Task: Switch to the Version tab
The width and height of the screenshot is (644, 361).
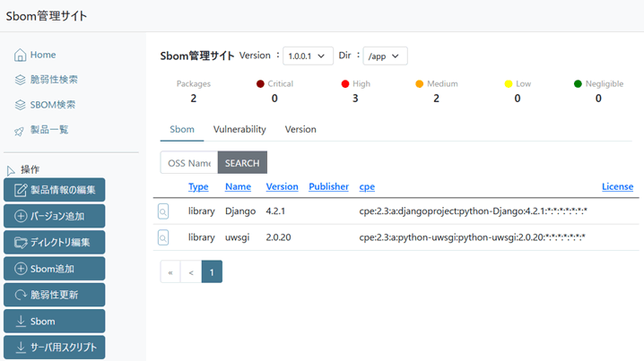Action: pyautogui.click(x=300, y=130)
